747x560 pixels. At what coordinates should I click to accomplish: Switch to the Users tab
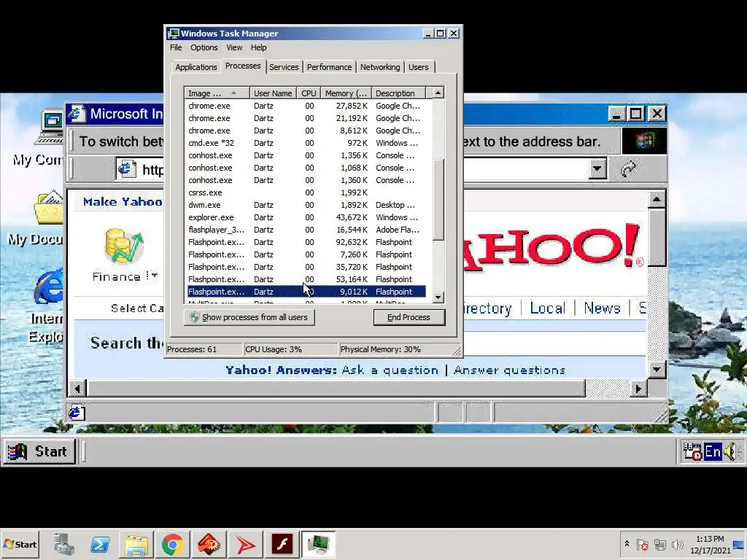pyautogui.click(x=419, y=67)
